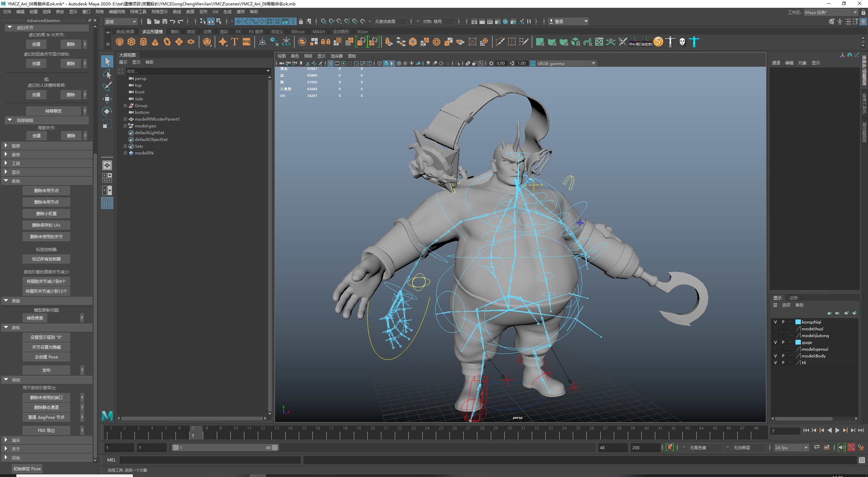Click the FBX 导出 export button
Viewport: 868px width, 477px height.
coord(46,430)
